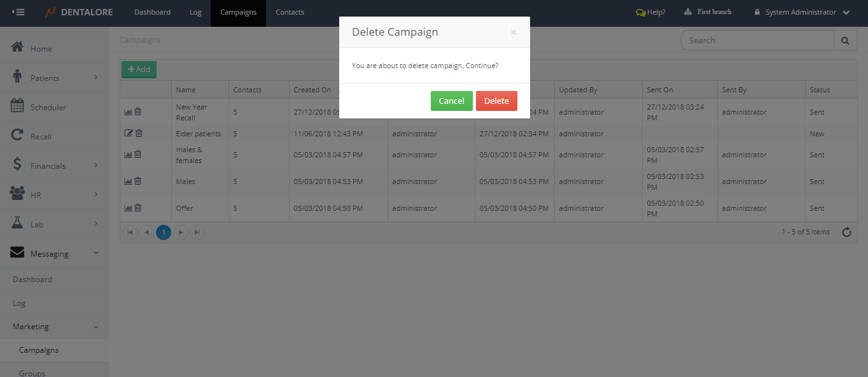Click the edit icon for Elder patients
This screenshot has width=868, height=377.
pyautogui.click(x=129, y=134)
